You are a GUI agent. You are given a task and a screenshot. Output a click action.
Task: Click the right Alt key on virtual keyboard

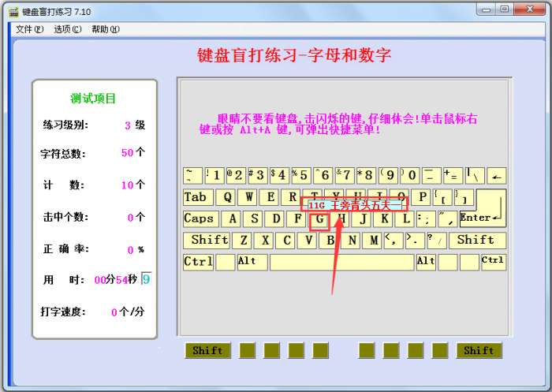pyautogui.click(x=426, y=262)
